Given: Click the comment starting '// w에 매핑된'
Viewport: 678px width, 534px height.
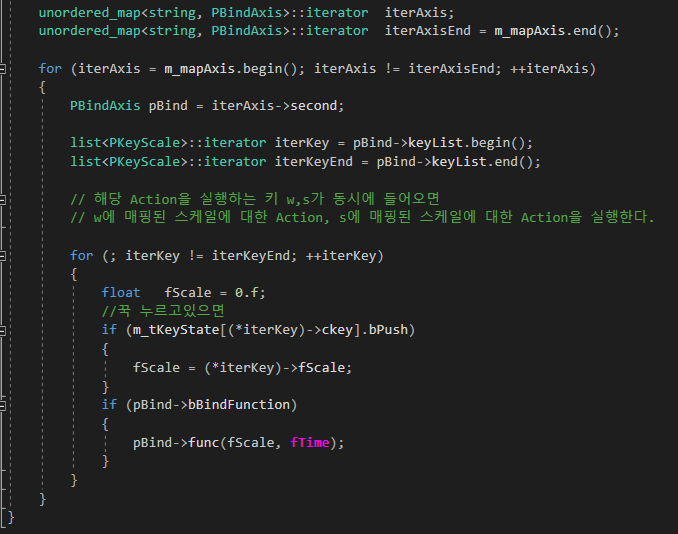Looking at the screenshot, I should 362,217.
